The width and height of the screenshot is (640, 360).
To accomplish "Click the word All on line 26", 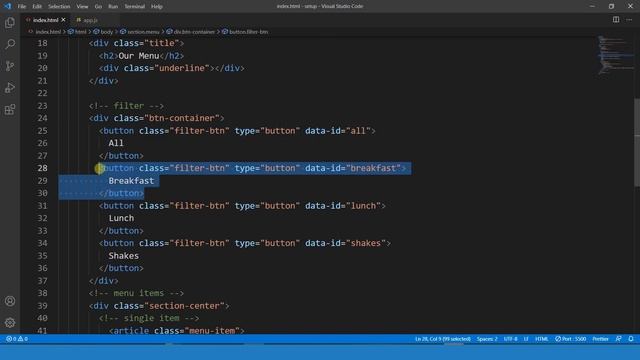I will pyautogui.click(x=116, y=143).
